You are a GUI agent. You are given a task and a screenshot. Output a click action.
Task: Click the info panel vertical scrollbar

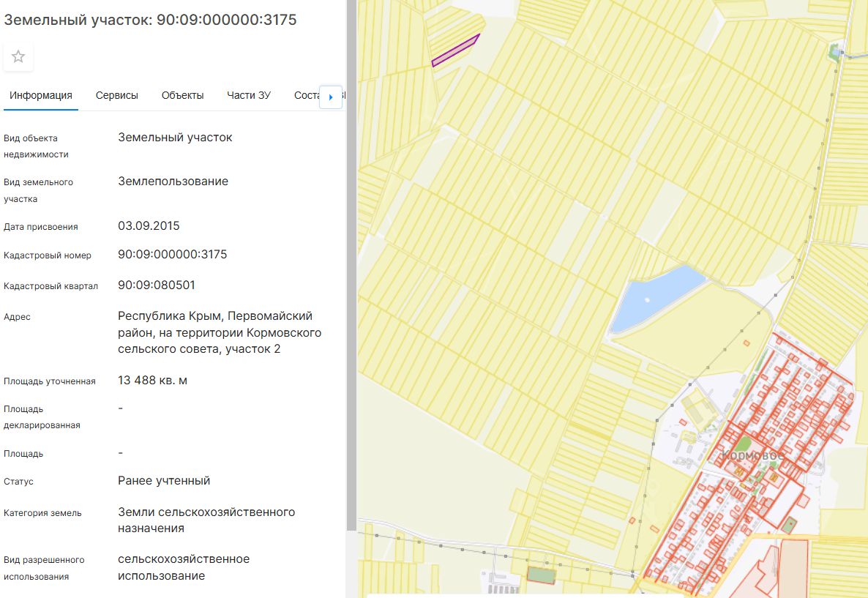pos(351,266)
